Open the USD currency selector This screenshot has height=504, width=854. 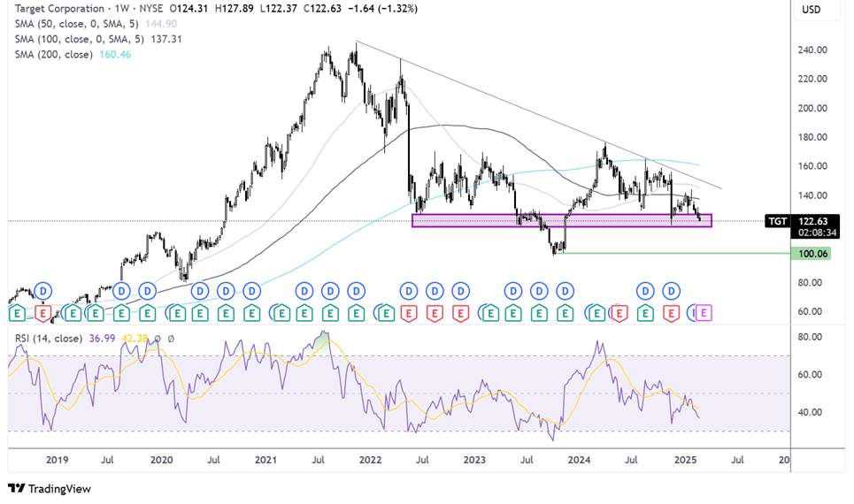tap(811, 9)
